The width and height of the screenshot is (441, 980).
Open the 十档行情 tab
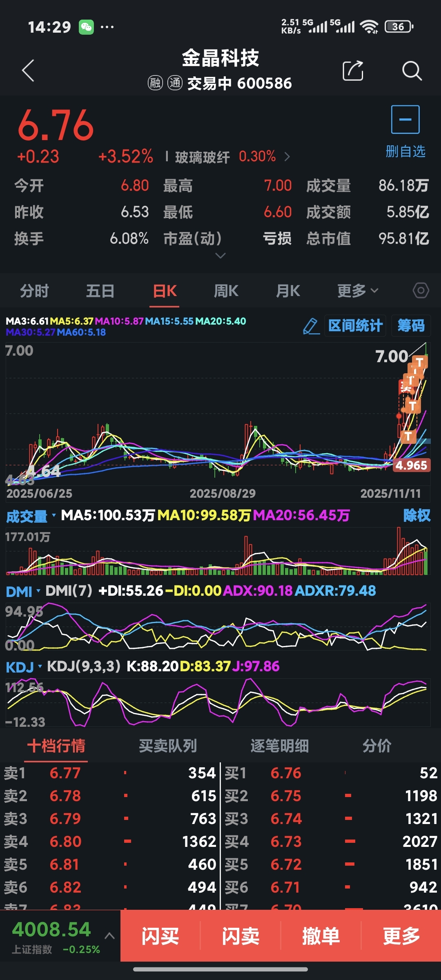click(56, 746)
